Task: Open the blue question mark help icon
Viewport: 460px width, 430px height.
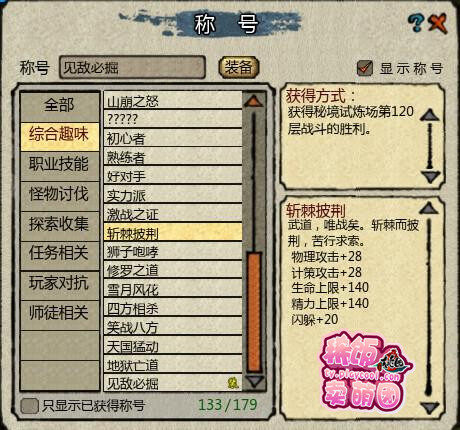Action: click(x=416, y=23)
